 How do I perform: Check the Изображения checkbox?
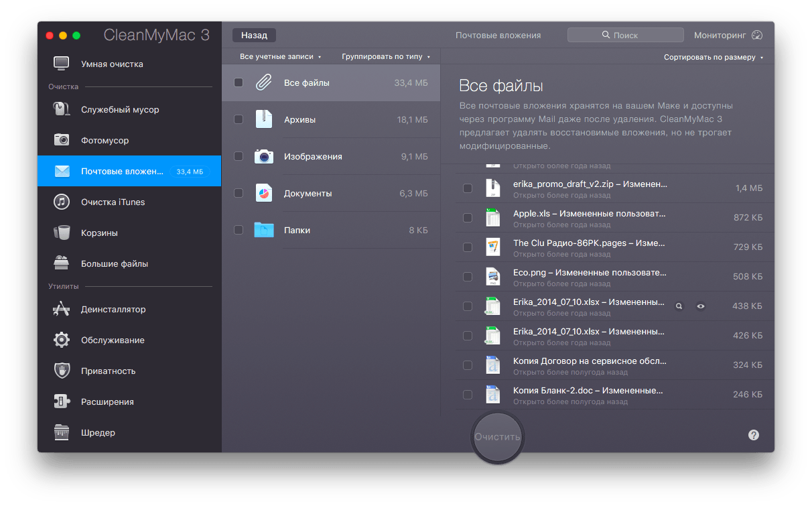(239, 156)
